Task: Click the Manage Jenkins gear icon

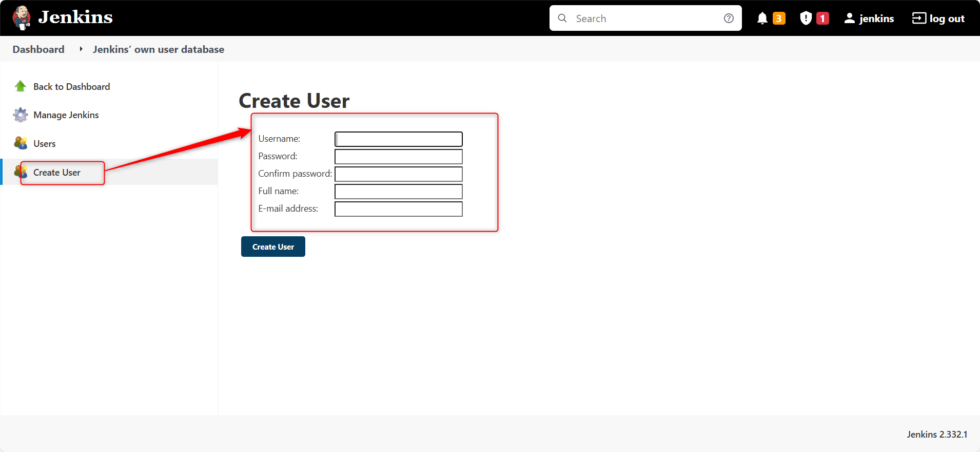Action: coord(21,115)
